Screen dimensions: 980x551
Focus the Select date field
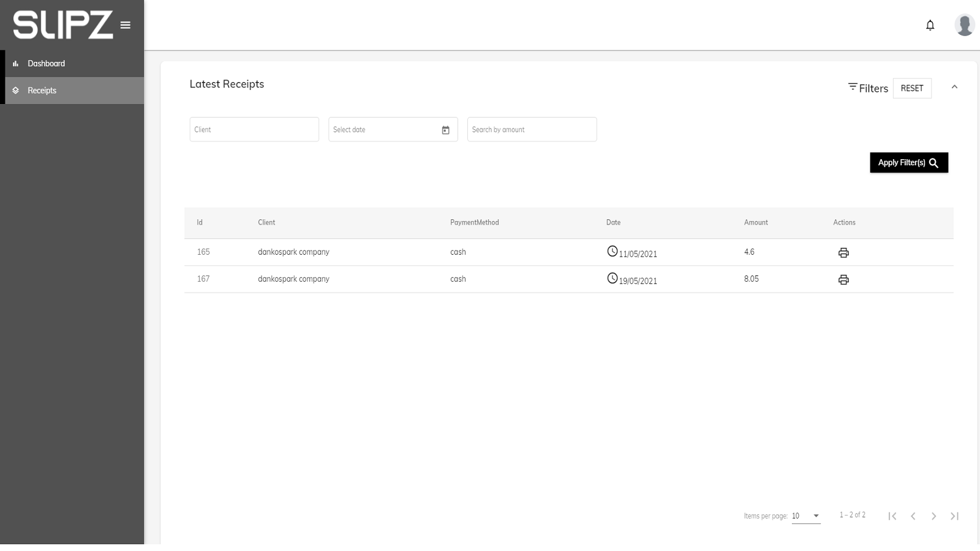393,129
